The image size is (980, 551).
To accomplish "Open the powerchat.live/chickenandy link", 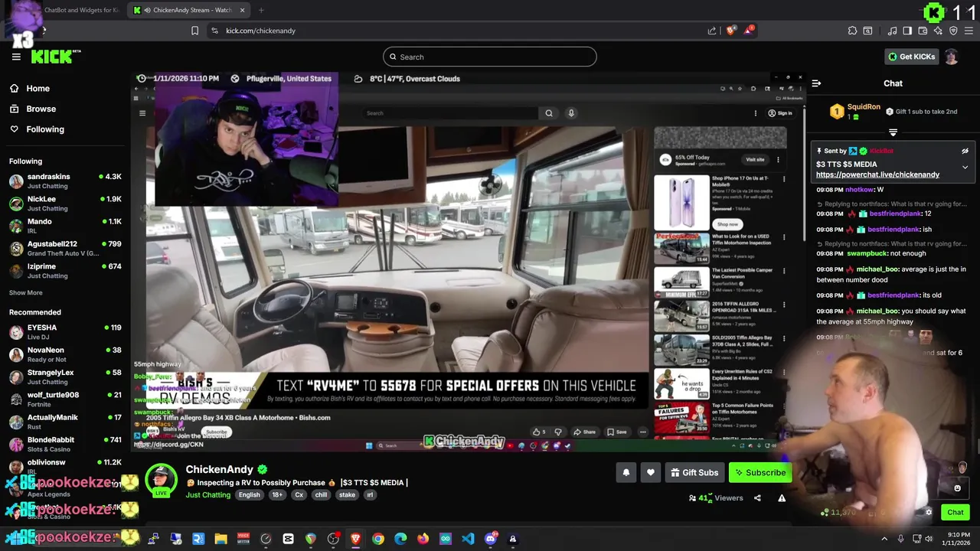I will pyautogui.click(x=877, y=174).
